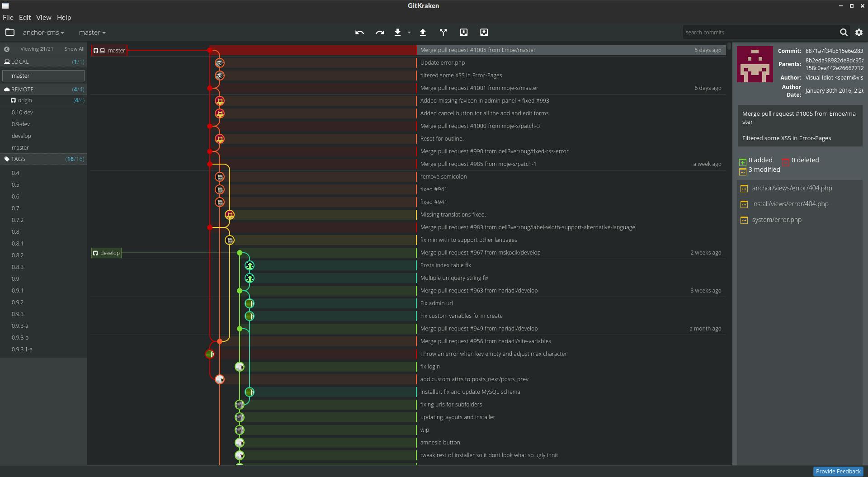Viewport: 868px width, 477px height.
Task: Open the repository folder icon in toolbar
Action: (9, 32)
